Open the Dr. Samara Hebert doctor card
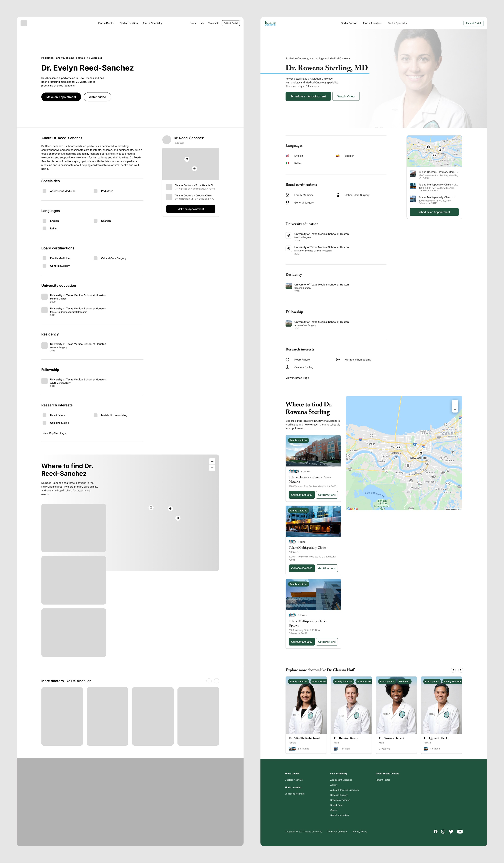The height and width of the screenshot is (863, 504). pos(396,714)
